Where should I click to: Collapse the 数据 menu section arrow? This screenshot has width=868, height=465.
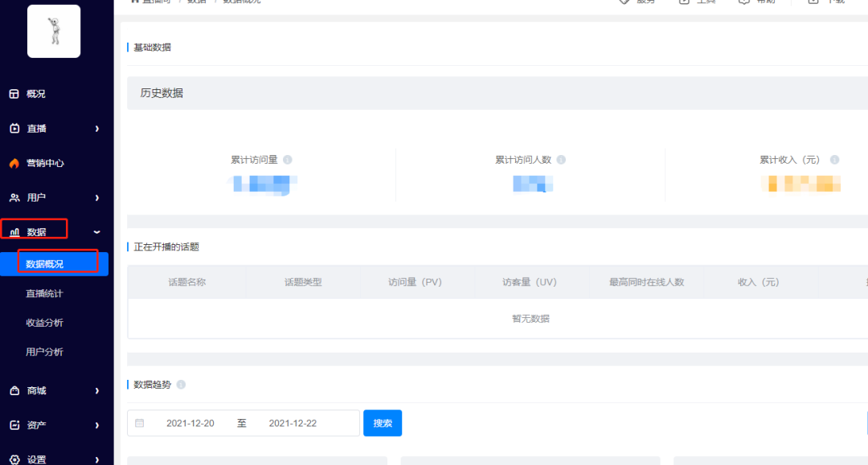click(x=96, y=232)
